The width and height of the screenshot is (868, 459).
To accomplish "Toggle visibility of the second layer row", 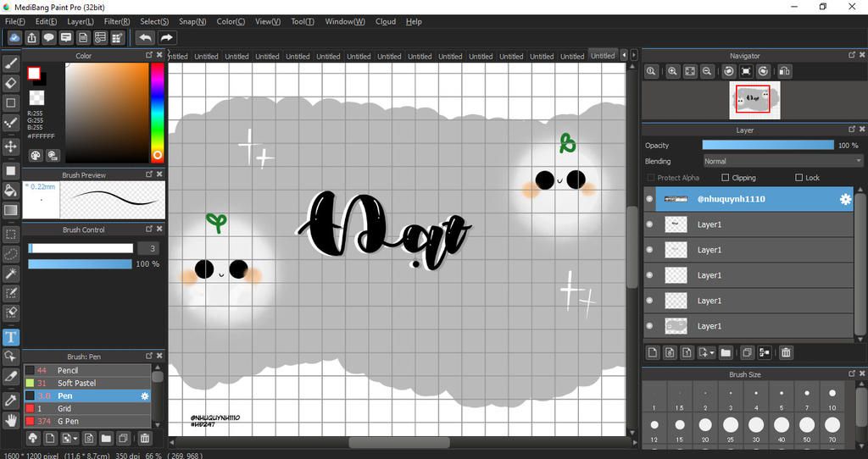I will tap(650, 224).
